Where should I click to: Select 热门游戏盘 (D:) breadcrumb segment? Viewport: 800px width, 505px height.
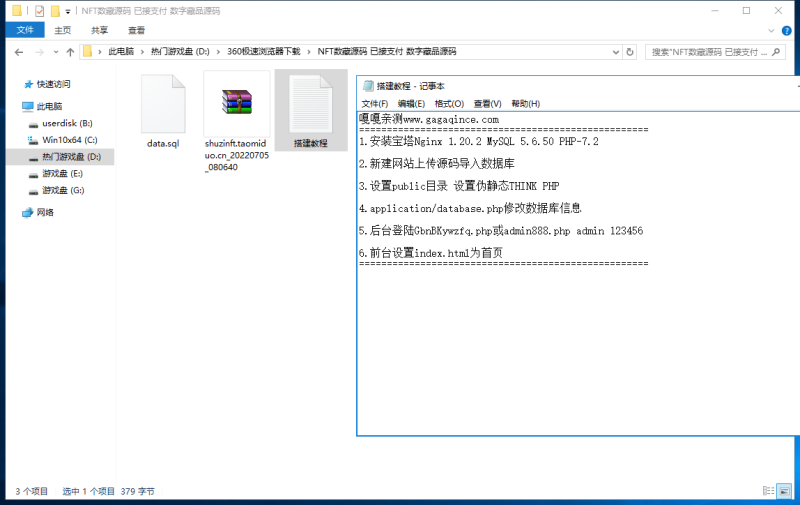tap(180, 52)
